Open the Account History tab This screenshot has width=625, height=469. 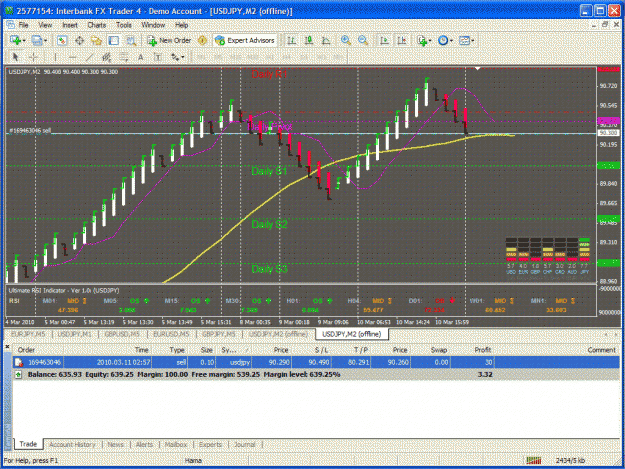point(73,444)
